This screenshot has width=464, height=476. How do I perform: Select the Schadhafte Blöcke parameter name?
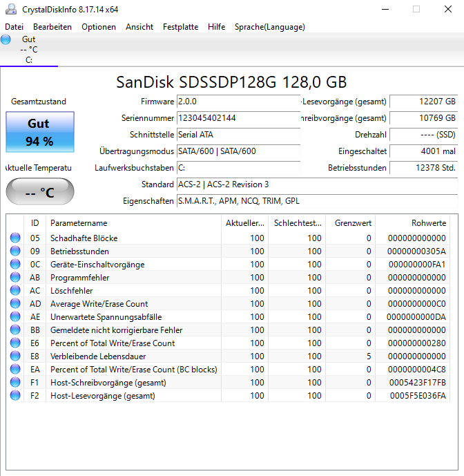84,238
